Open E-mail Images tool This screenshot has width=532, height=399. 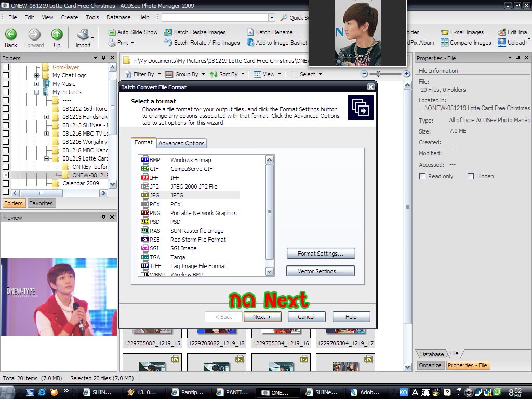click(x=465, y=32)
